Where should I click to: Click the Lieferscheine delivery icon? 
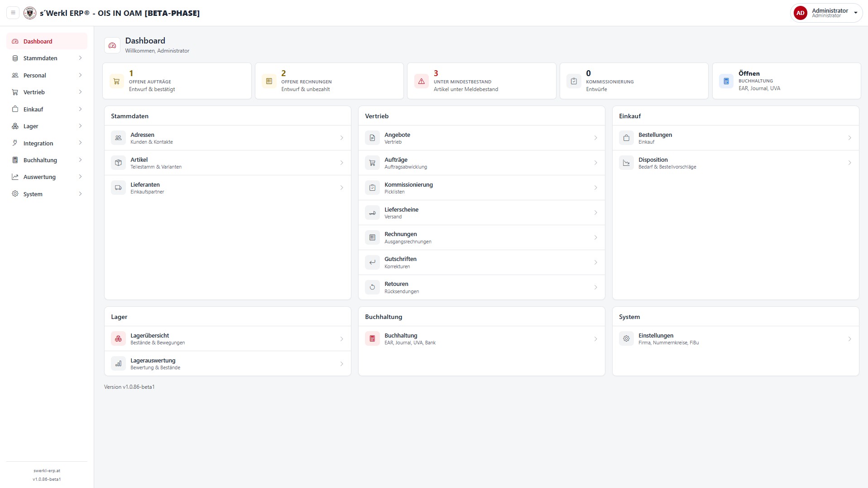pos(372,213)
